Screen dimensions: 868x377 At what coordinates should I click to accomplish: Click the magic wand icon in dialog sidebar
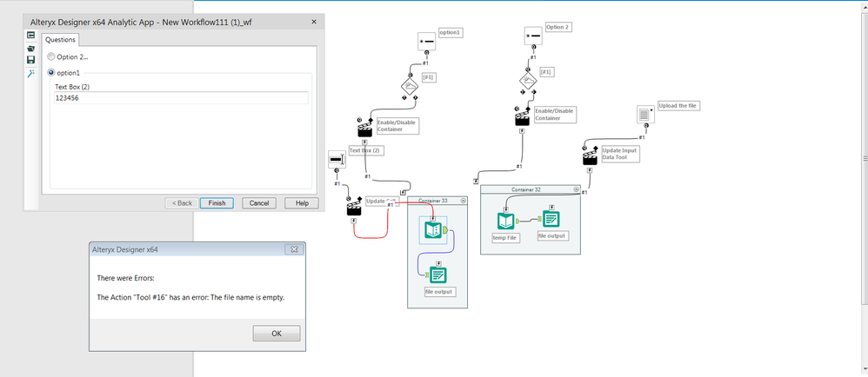pos(31,74)
